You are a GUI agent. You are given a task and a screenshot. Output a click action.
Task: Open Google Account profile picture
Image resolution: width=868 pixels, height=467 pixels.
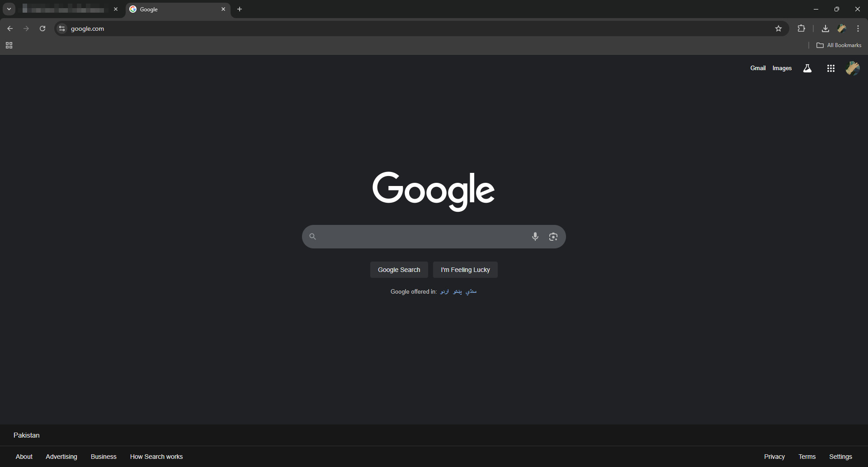pyautogui.click(x=853, y=68)
